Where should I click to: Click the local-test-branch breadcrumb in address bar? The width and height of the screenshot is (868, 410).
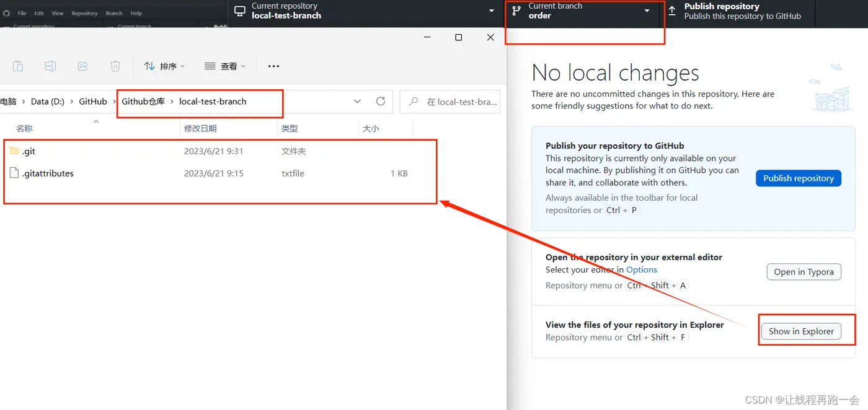pyautogui.click(x=213, y=102)
